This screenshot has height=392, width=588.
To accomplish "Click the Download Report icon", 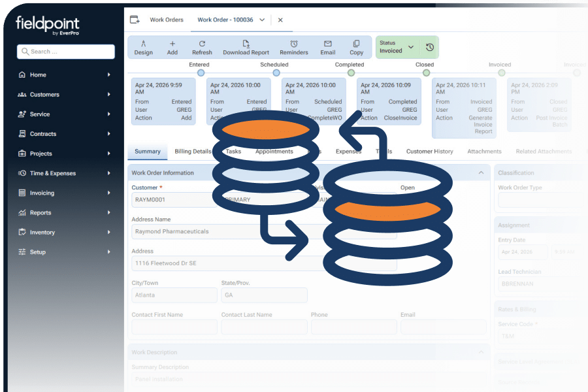I will point(246,44).
